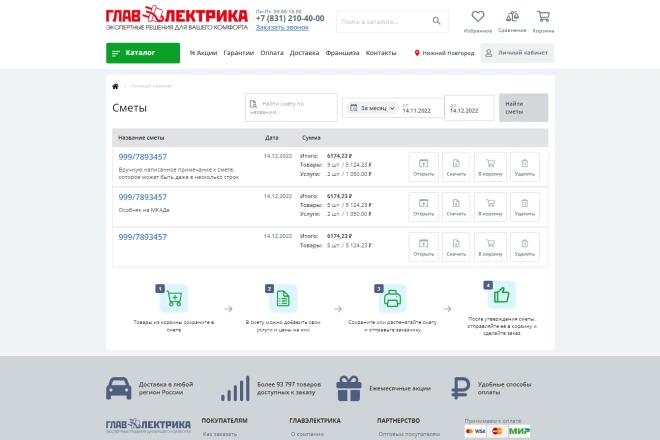This screenshot has height=440, width=660.
Task: Open the first estimate with Открыть icon
Action: click(x=423, y=166)
